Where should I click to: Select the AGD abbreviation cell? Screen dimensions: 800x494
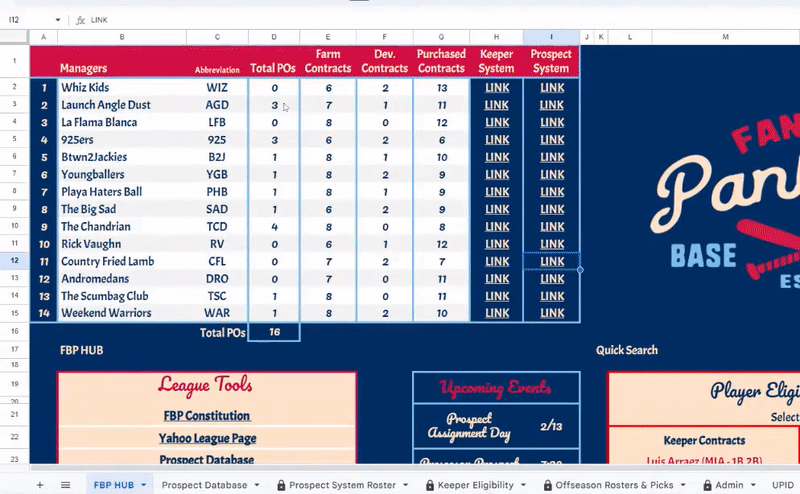[x=217, y=105]
